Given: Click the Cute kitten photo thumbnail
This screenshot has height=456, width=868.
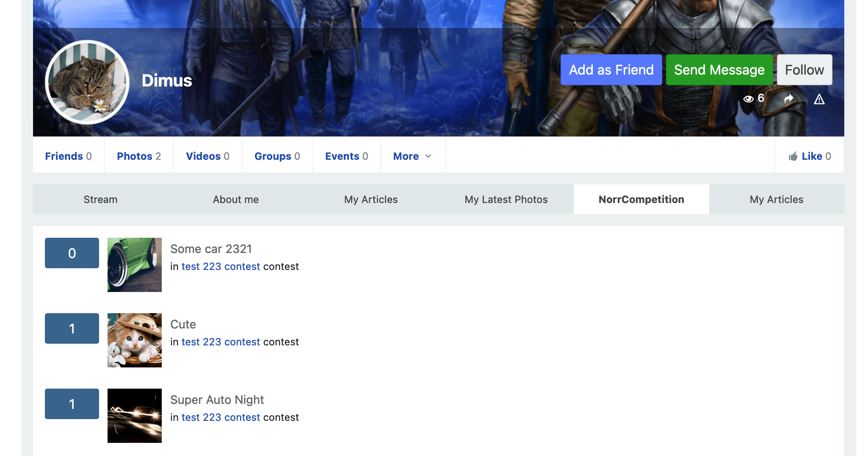Looking at the screenshot, I should [134, 340].
